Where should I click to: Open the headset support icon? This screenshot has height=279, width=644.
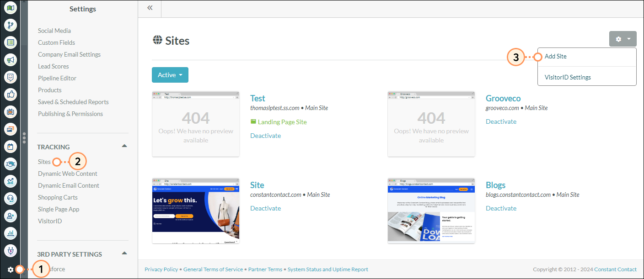click(x=11, y=199)
